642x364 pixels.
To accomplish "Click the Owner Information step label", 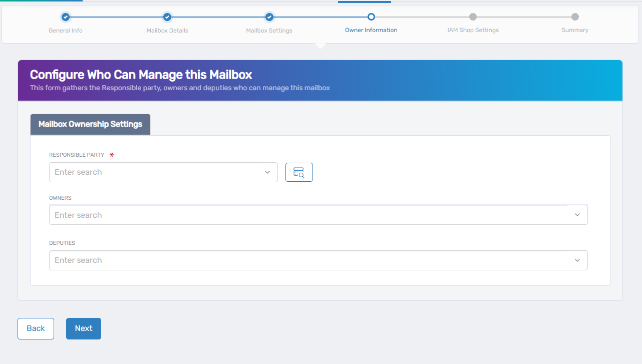I will point(371,30).
